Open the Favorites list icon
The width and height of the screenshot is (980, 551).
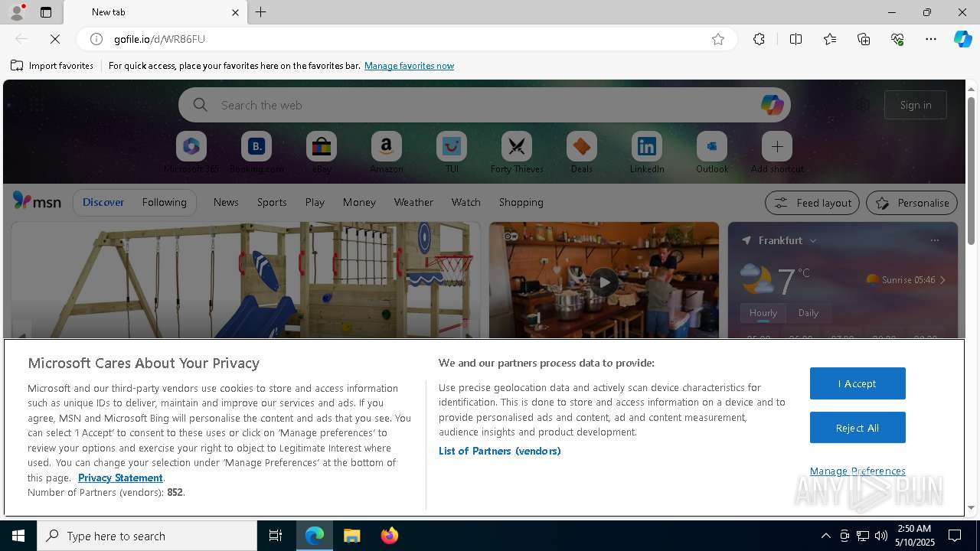(x=830, y=39)
